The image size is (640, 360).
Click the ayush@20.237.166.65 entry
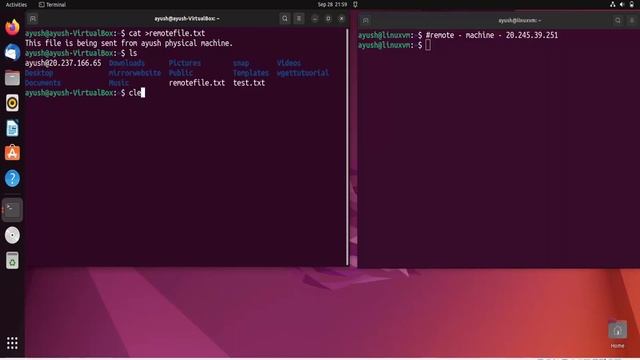coord(63,63)
